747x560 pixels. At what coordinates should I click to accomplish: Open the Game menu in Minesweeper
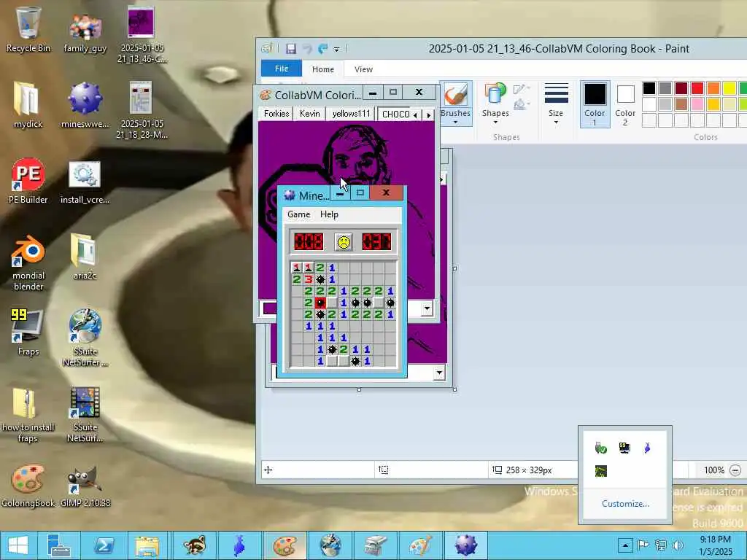pos(298,214)
